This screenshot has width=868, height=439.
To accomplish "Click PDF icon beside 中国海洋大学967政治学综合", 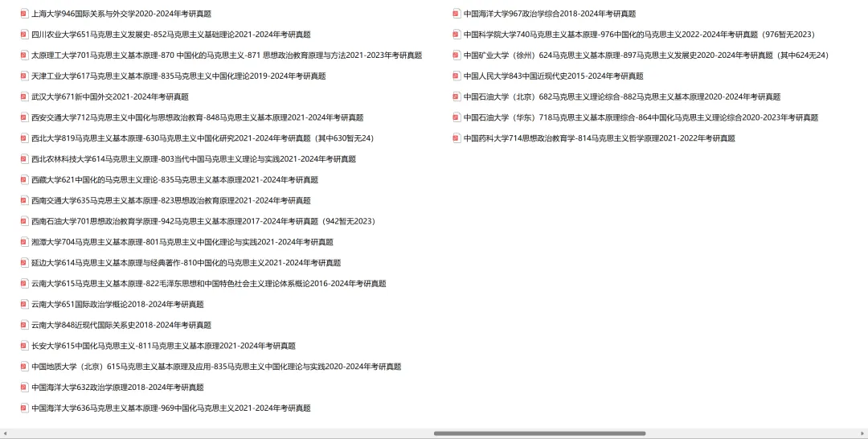I will pos(457,14).
